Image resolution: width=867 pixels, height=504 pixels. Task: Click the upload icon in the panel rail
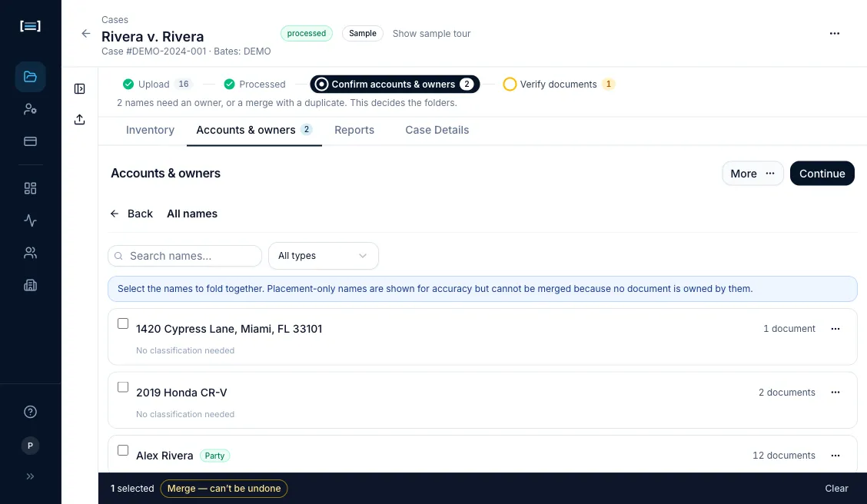80,119
